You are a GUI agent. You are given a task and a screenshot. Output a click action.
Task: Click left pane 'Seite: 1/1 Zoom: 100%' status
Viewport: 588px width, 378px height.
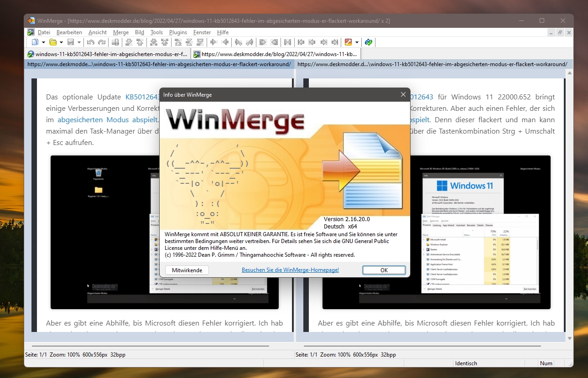52,354
